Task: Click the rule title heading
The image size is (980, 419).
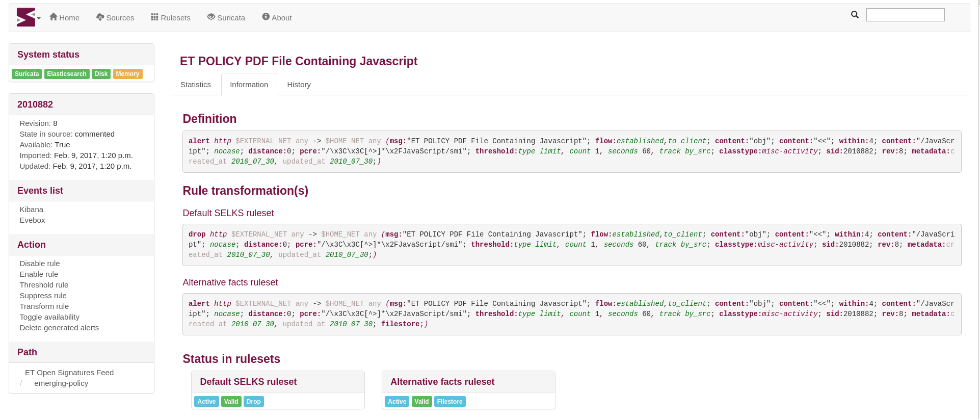Action: pyautogui.click(x=299, y=61)
